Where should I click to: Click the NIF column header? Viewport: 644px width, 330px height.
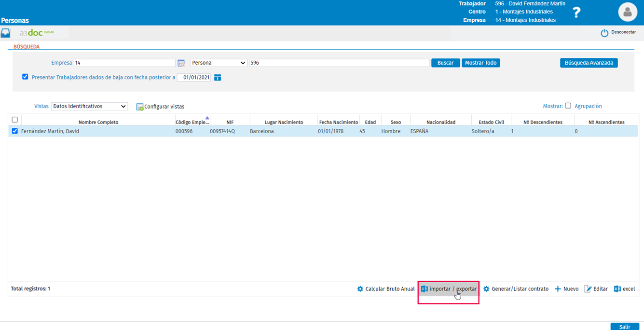pyautogui.click(x=230, y=122)
